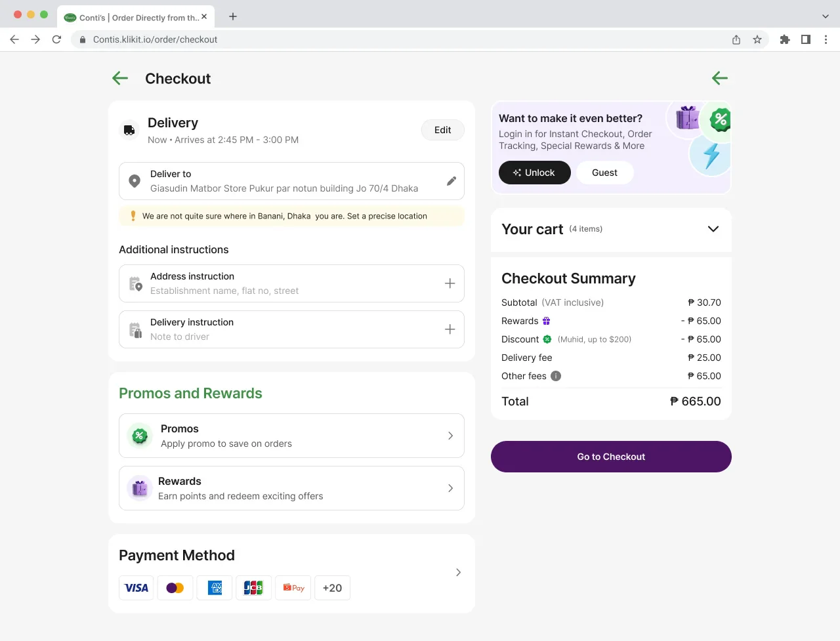Select the JCB payment icon
The width and height of the screenshot is (840, 641).
click(253, 588)
